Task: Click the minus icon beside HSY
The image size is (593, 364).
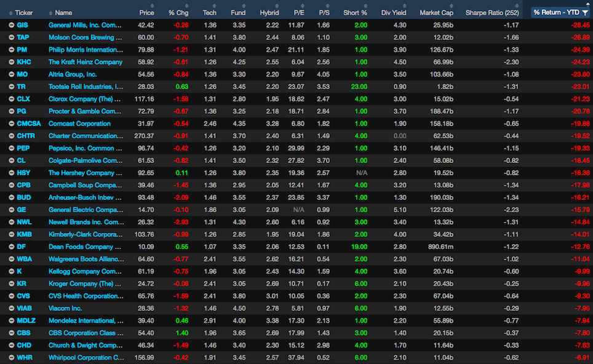Action: [x=11, y=173]
